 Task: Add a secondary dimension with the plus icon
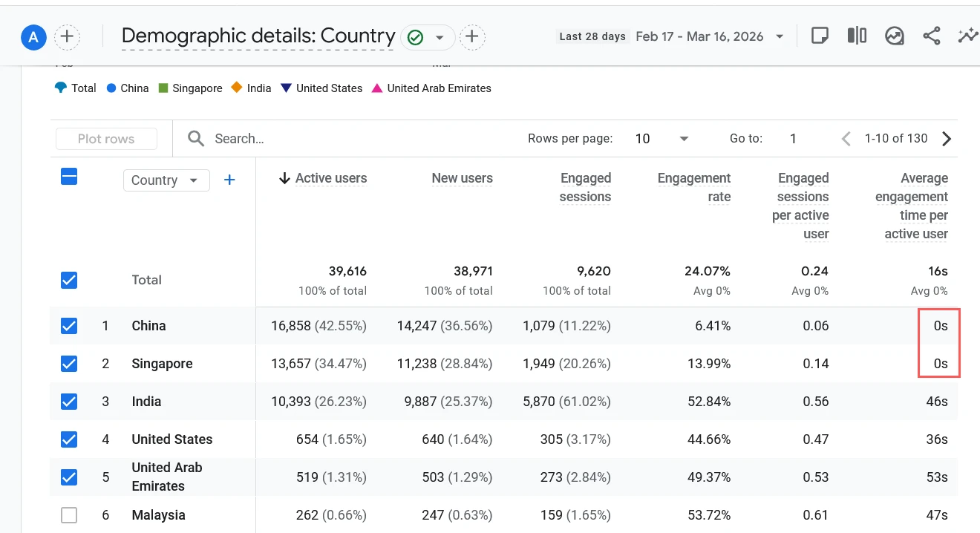coord(229,179)
